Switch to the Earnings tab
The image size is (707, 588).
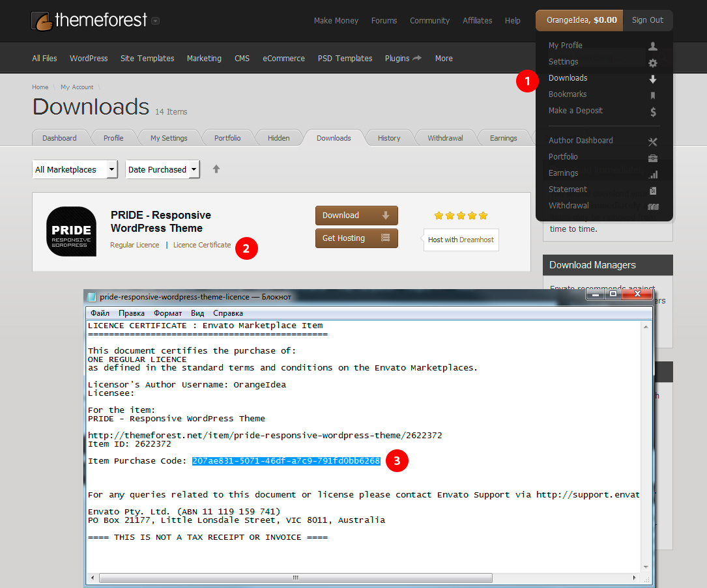click(x=503, y=138)
